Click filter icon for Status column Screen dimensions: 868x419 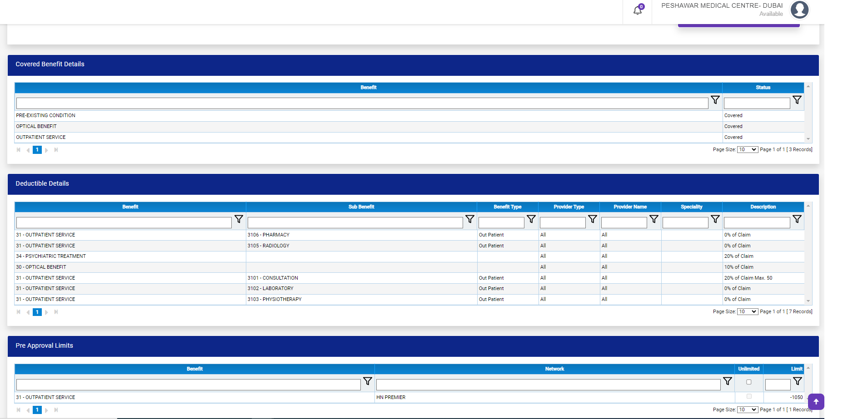(797, 100)
